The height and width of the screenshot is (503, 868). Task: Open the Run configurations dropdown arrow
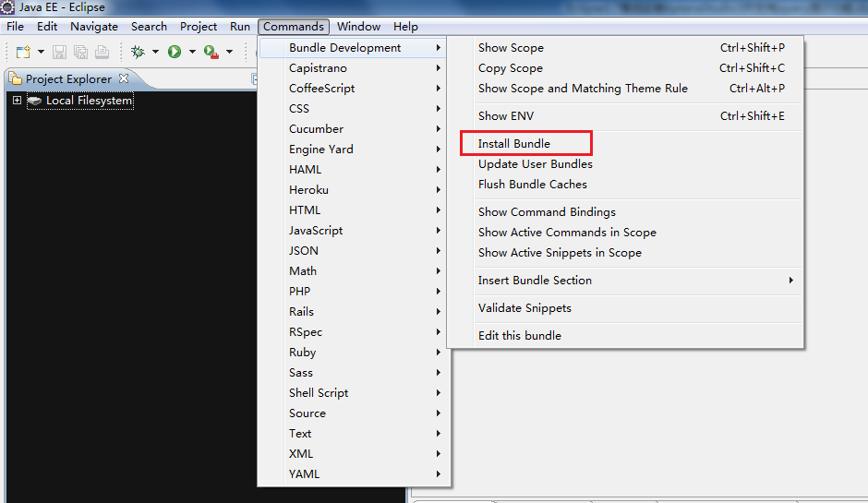click(x=192, y=52)
